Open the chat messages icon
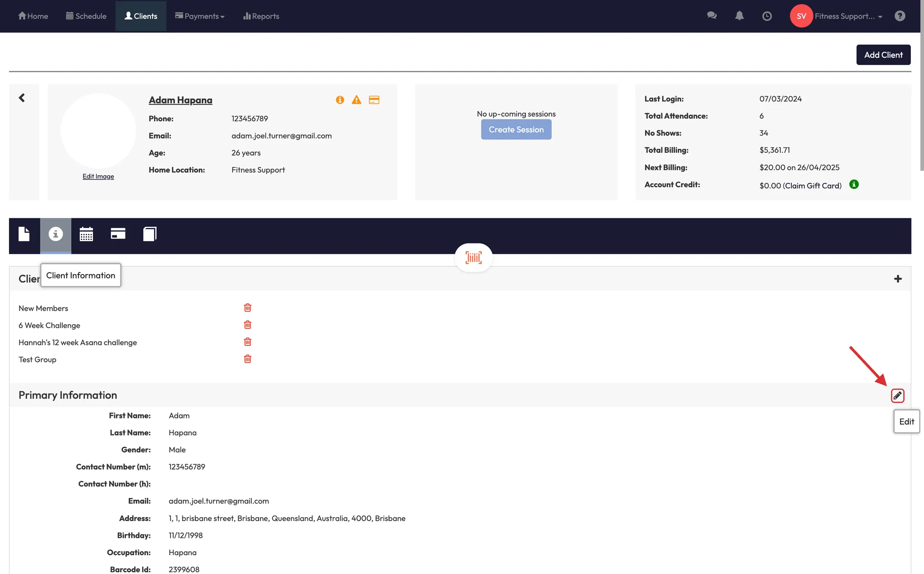The width and height of the screenshot is (924, 574). pyautogui.click(x=711, y=16)
